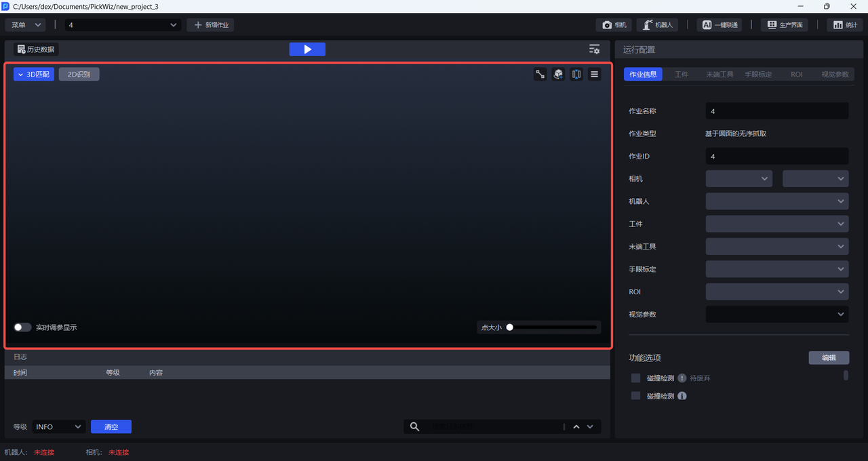This screenshot has height=461, width=868.
Task: Open the log level INFO dropdown
Action: 58,426
